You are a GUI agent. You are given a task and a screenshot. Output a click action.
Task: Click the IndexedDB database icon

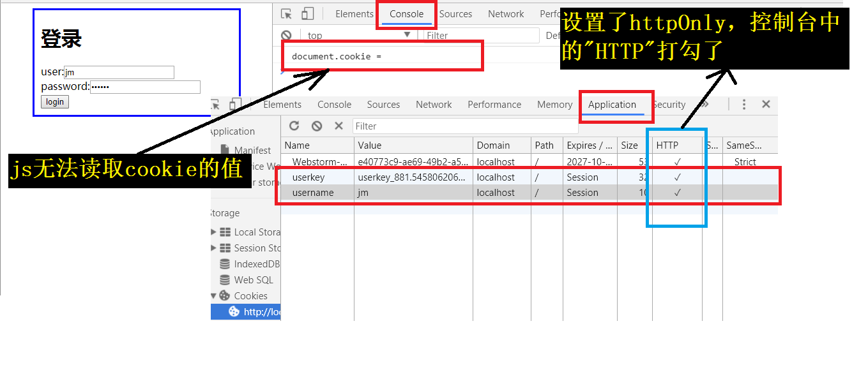pyautogui.click(x=225, y=264)
